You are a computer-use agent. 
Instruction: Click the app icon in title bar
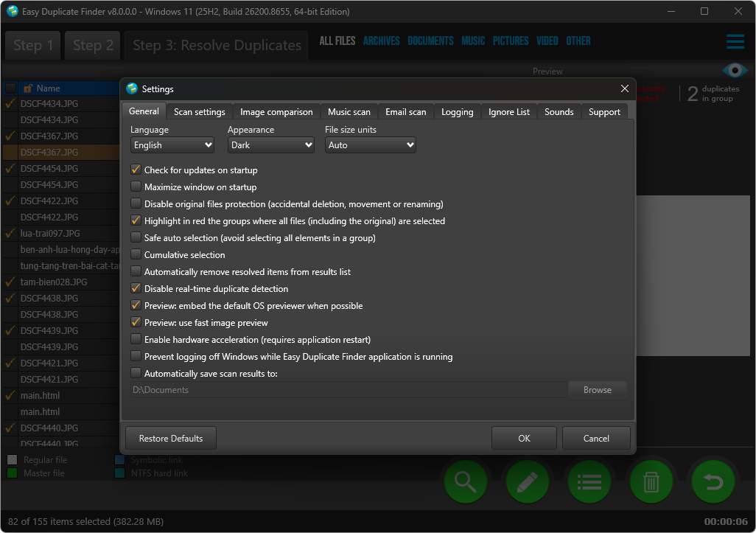click(13, 11)
